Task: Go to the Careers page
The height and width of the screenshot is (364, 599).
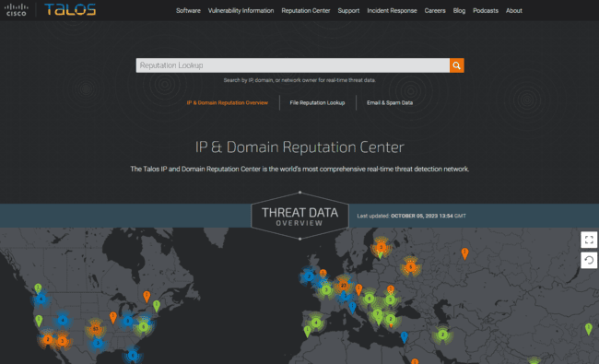Action: click(435, 11)
